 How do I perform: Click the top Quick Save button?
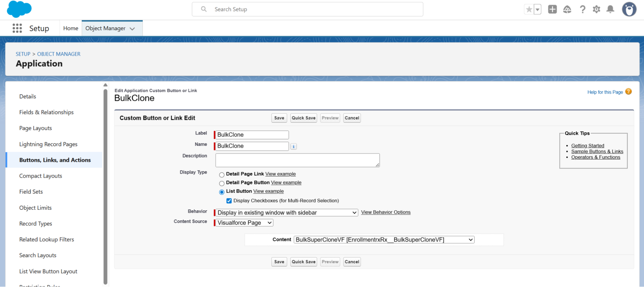click(303, 118)
